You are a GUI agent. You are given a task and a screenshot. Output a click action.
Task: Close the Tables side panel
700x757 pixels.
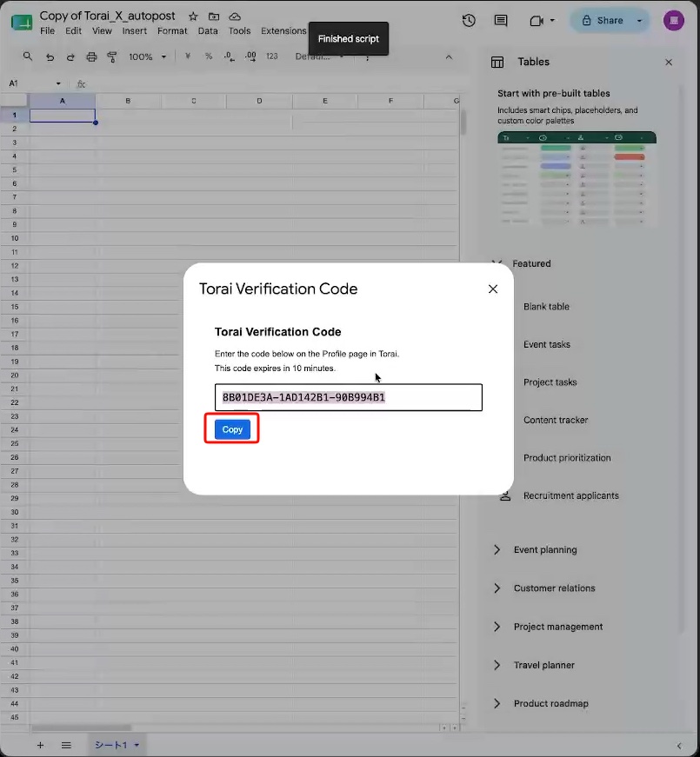point(669,63)
